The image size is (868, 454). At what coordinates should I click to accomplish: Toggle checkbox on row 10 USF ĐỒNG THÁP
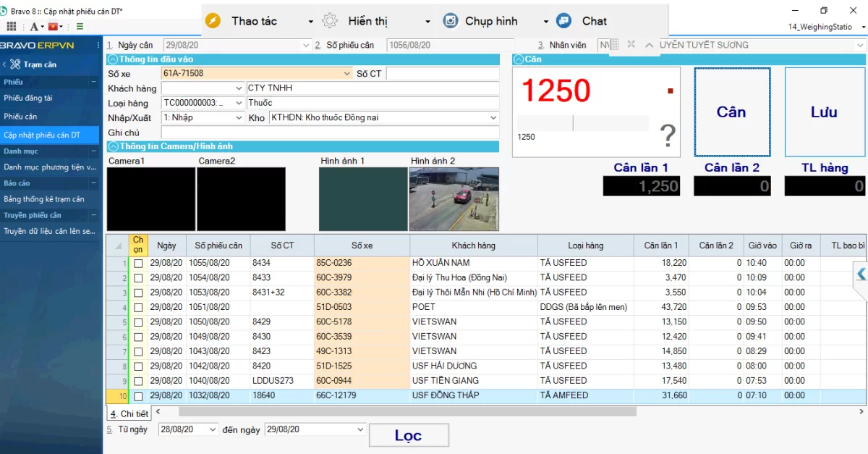[x=138, y=396]
